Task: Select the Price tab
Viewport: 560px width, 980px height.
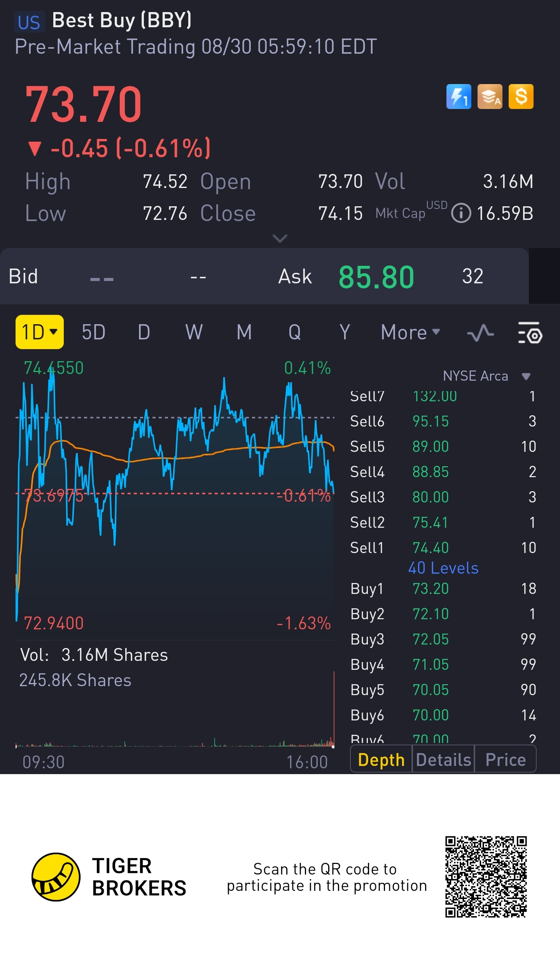Action: click(x=506, y=759)
